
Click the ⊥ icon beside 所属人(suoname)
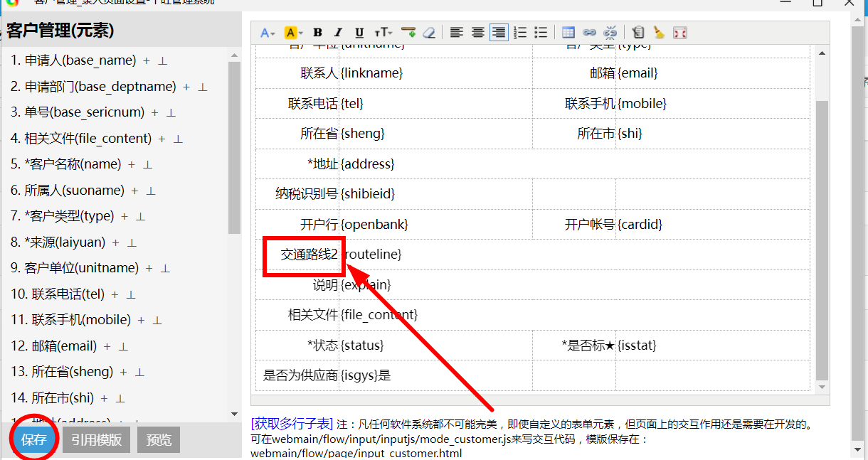click(151, 191)
